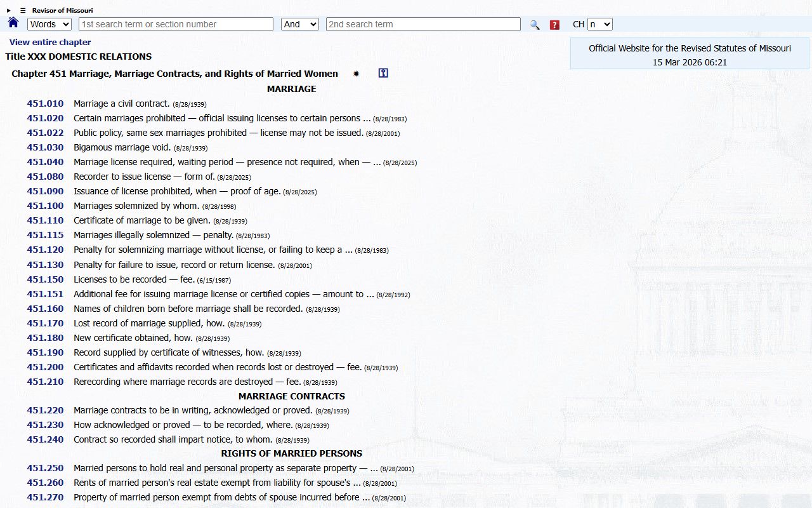Open the Words search type dropdown
This screenshot has height=508, width=812.
click(49, 24)
